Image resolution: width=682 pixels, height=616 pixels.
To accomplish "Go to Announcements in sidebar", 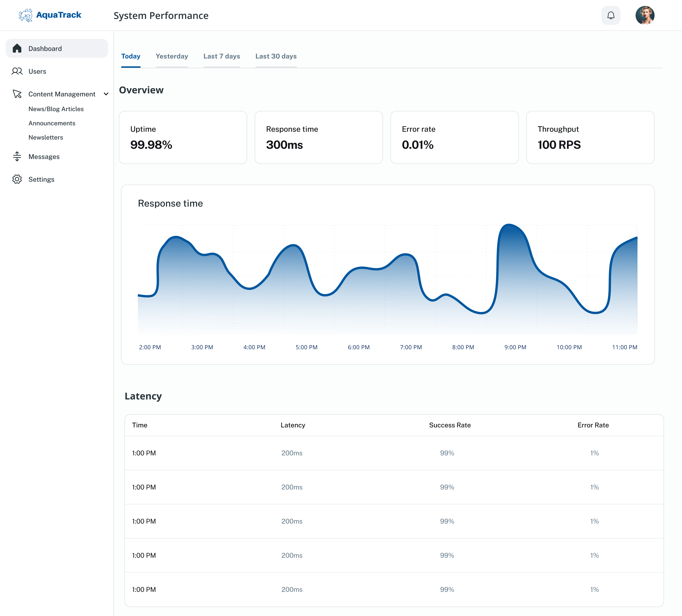I will 52,123.
